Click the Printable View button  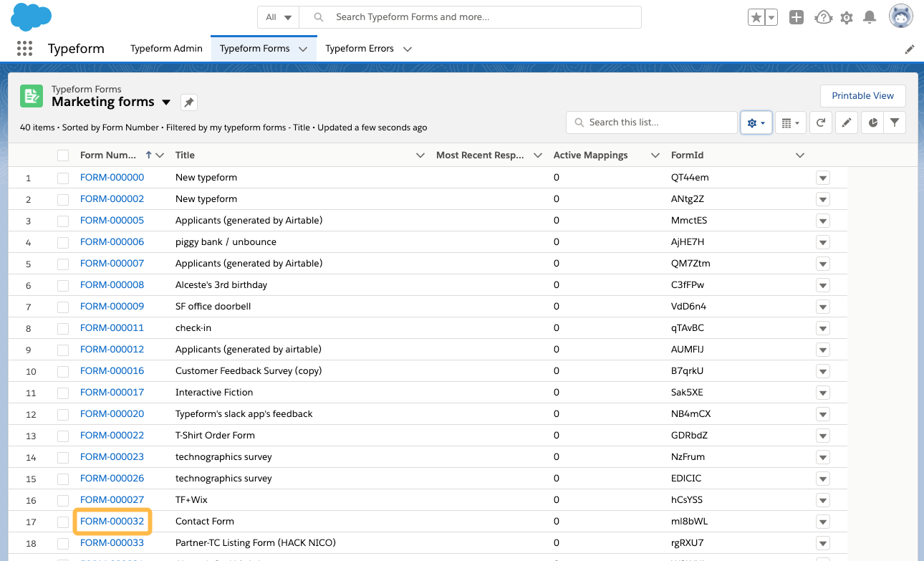[x=862, y=96]
